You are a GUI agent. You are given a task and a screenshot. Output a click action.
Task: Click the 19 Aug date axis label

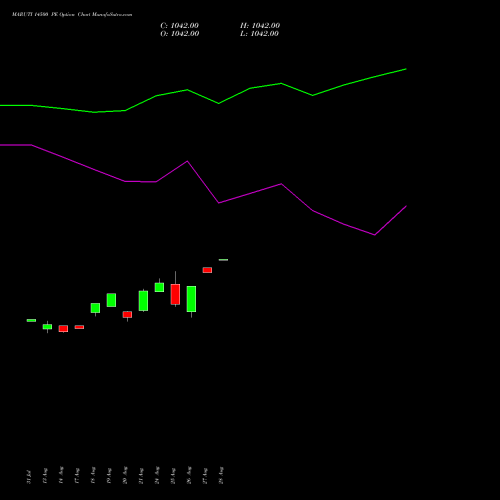point(109,476)
